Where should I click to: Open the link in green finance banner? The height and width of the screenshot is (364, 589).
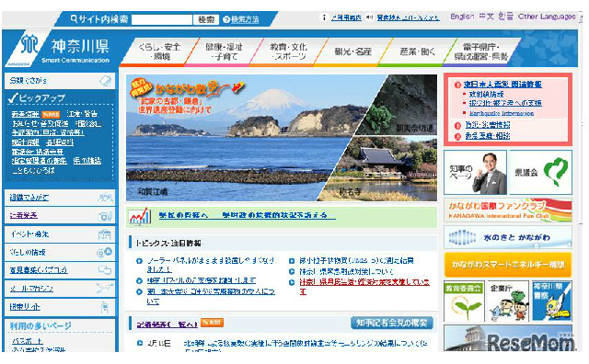247,215
